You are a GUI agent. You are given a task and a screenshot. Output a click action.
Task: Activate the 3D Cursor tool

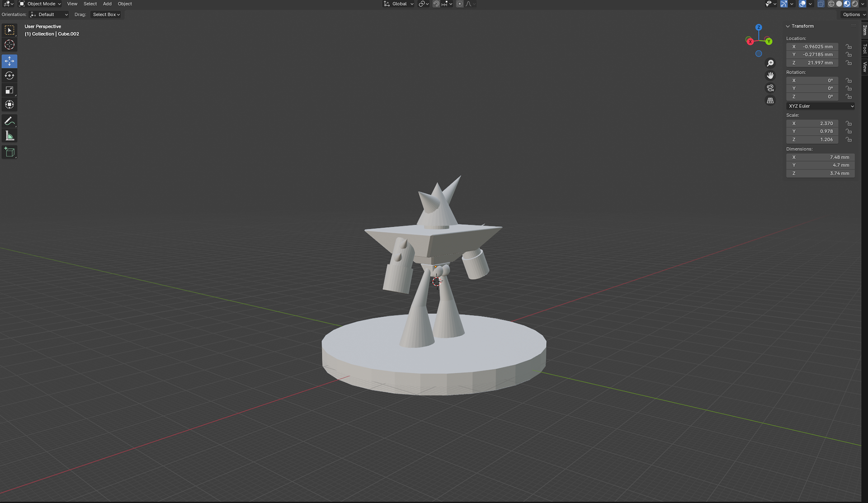tap(9, 45)
